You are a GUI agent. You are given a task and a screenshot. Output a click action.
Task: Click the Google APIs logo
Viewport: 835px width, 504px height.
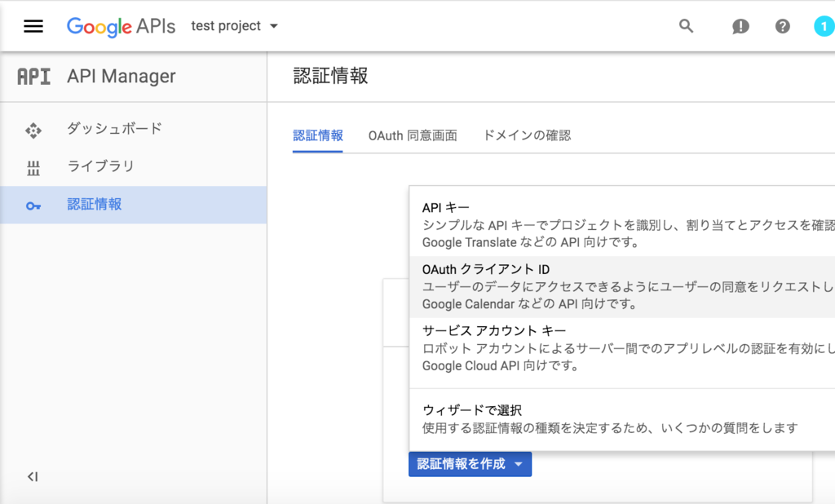(121, 26)
